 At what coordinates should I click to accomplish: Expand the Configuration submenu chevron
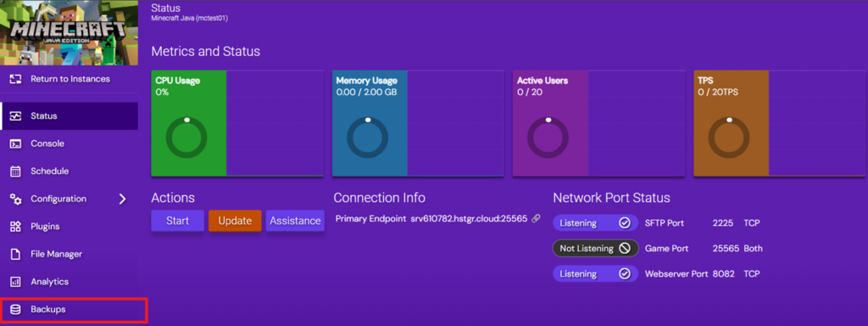point(122,199)
